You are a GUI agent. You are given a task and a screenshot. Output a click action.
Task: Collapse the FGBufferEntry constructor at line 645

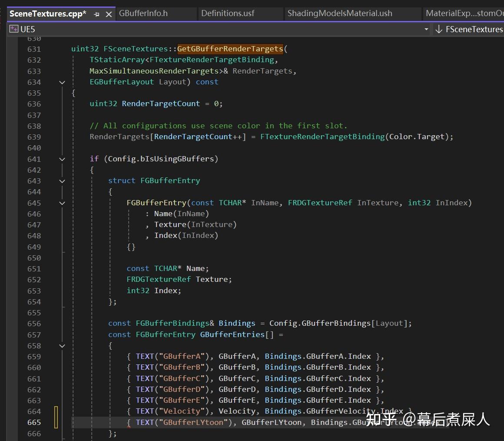pyautogui.click(x=62, y=203)
